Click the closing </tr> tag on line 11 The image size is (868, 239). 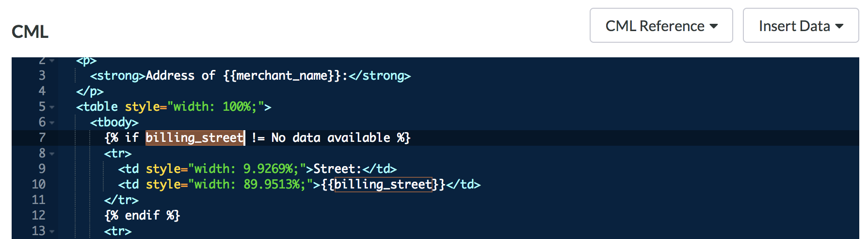[121, 200]
